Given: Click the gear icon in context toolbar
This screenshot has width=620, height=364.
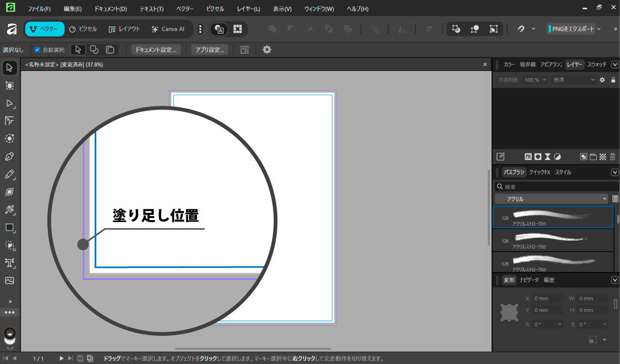Looking at the screenshot, I should point(267,50).
